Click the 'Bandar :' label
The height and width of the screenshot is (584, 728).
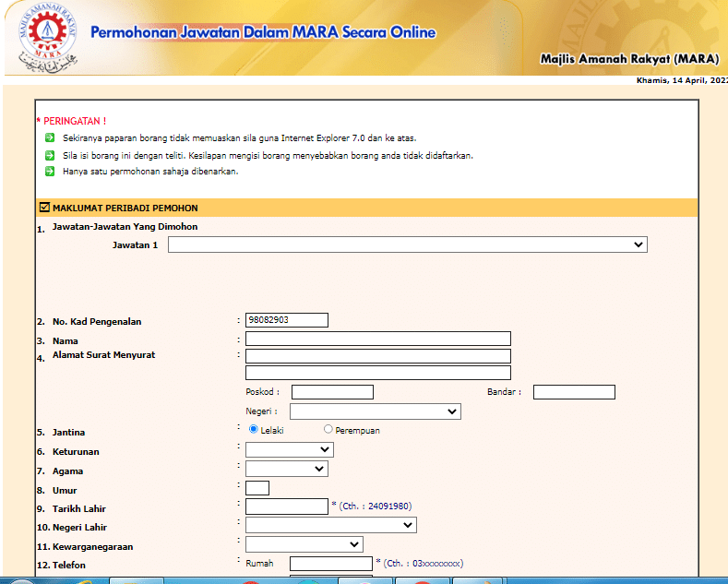pos(504,392)
